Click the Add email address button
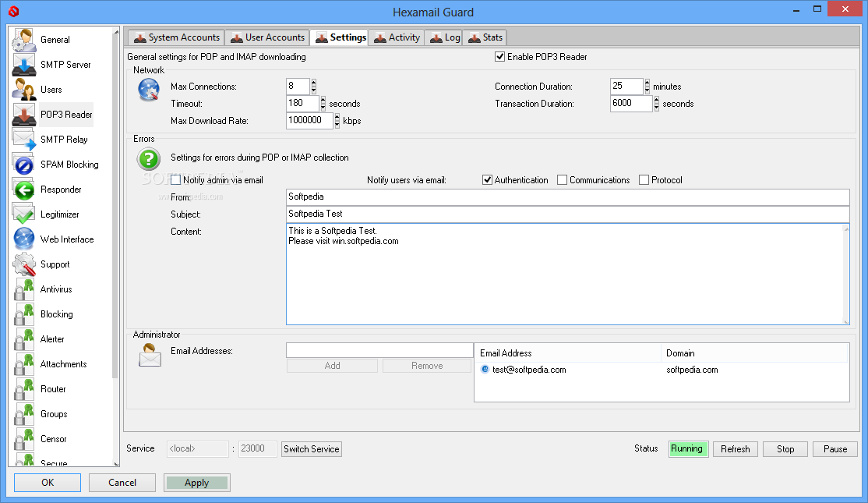 point(332,366)
